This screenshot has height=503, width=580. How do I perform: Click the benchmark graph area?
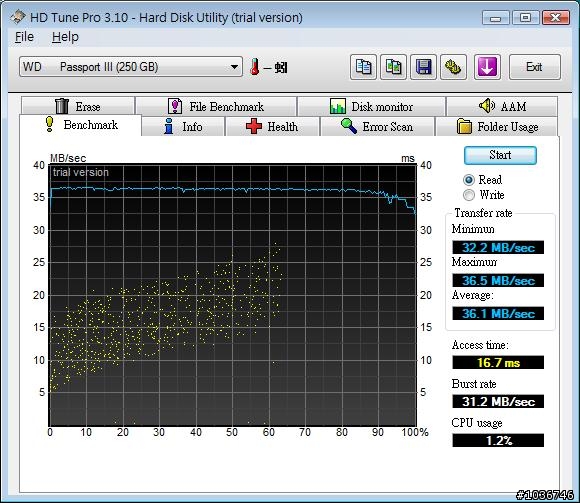tap(233, 295)
